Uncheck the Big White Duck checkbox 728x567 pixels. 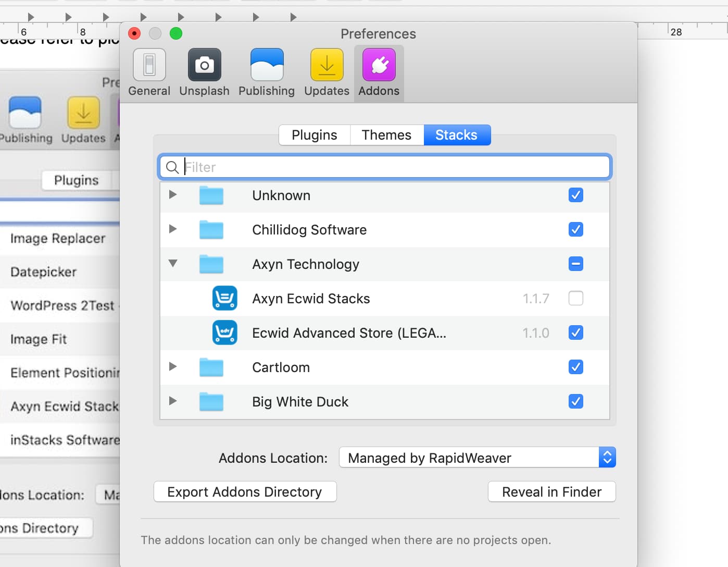click(576, 401)
